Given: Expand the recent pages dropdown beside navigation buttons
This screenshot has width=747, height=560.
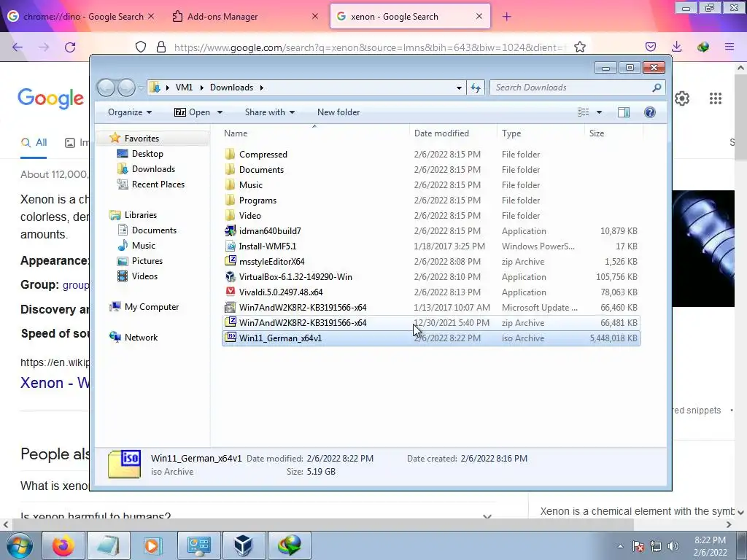Looking at the screenshot, I should (141, 87).
